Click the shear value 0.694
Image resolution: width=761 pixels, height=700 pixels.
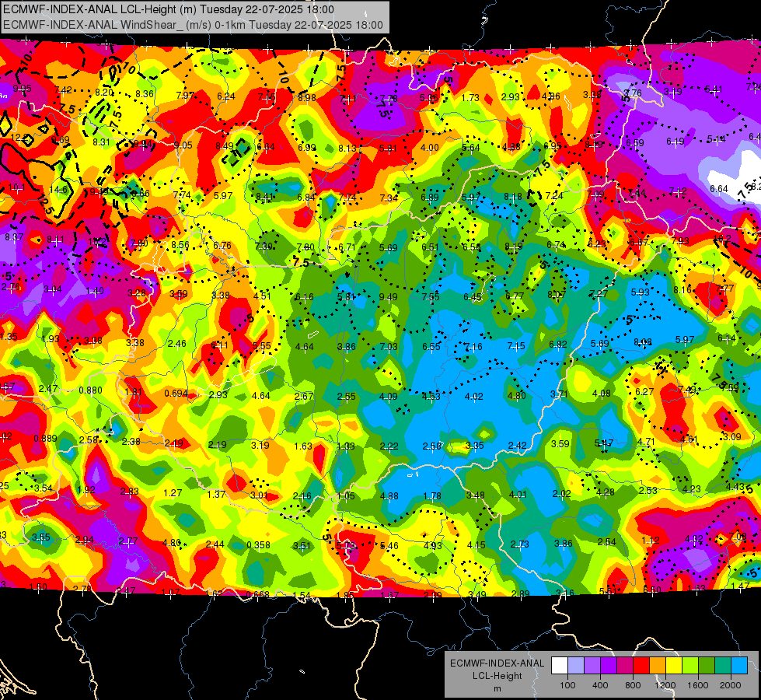(x=176, y=393)
